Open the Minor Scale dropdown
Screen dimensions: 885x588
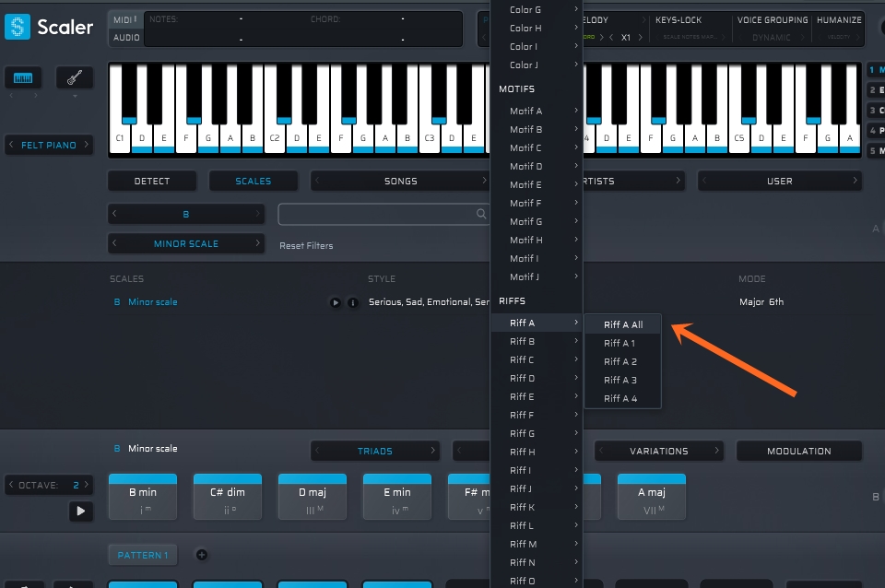click(x=186, y=244)
